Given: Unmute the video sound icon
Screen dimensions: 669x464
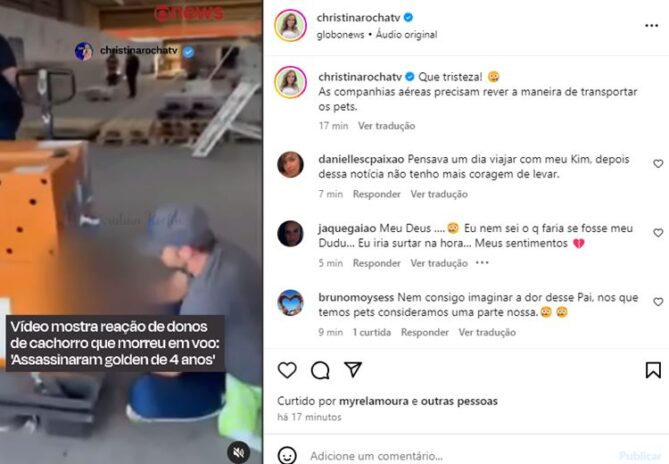Looking at the screenshot, I should click(x=239, y=452).
